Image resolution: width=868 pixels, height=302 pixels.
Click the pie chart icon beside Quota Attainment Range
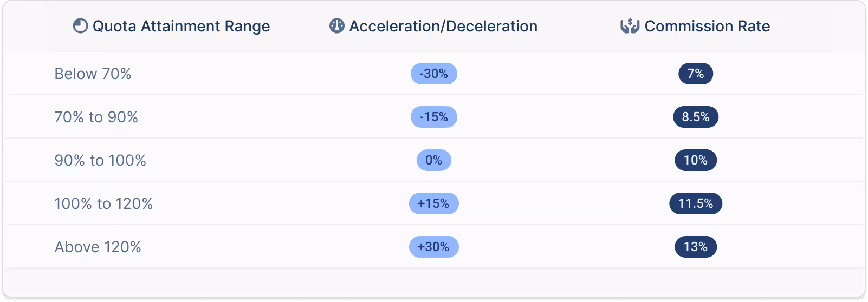coord(80,26)
